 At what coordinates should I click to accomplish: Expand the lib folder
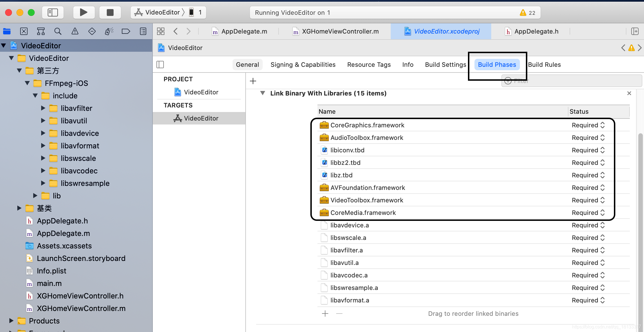coord(35,196)
